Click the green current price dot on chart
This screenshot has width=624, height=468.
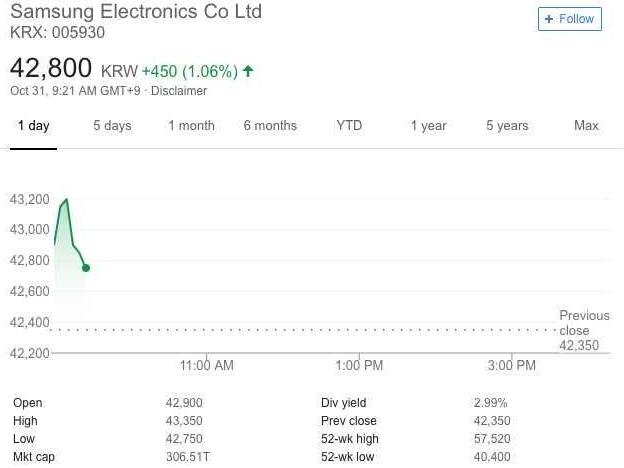click(86, 268)
